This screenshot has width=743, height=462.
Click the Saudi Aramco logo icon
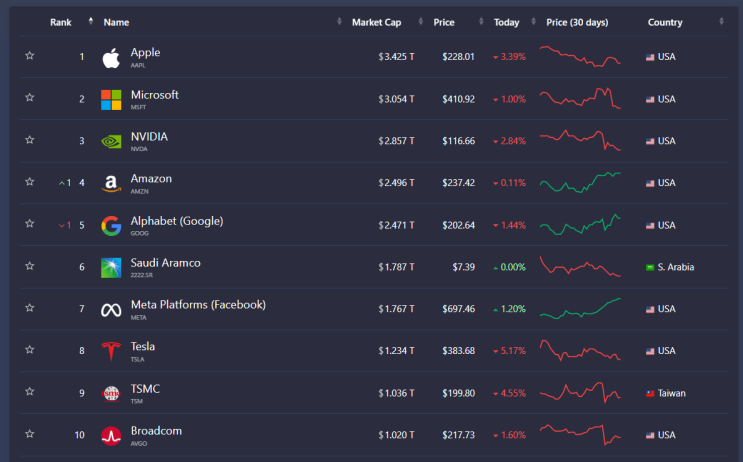coord(111,267)
